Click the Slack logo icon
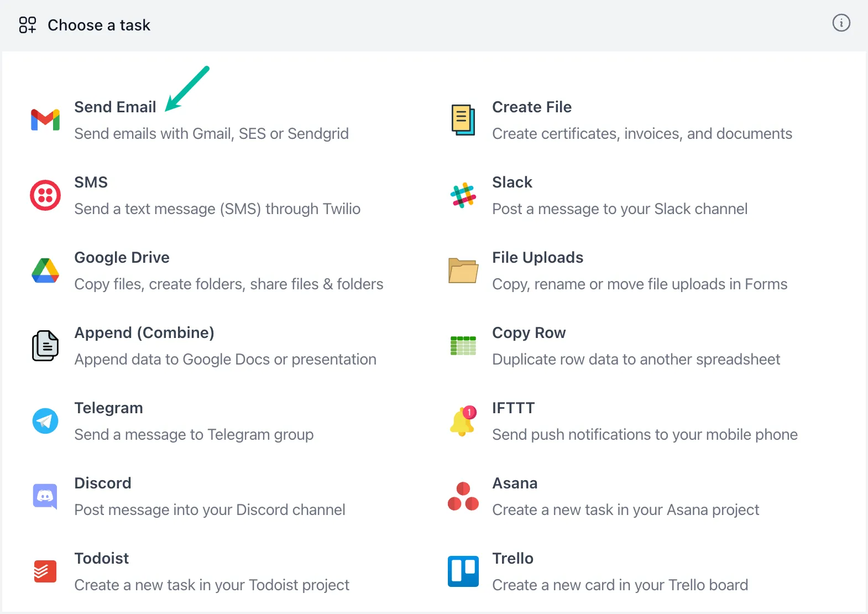This screenshot has height=614, width=868. coord(463,195)
